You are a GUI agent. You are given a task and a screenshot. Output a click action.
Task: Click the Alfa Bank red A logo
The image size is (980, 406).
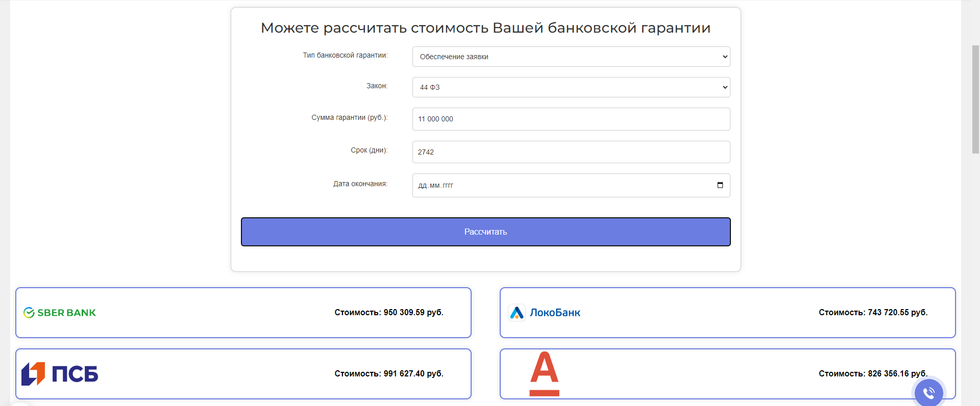(x=544, y=374)
